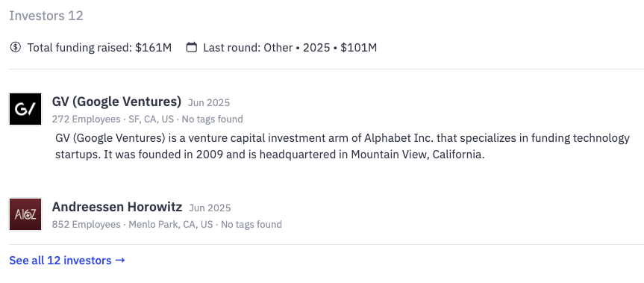Open the A16Z maroon logo thumbnail
Image resolution: width=644 pixels, height=283 pixels.
(25, 214)
